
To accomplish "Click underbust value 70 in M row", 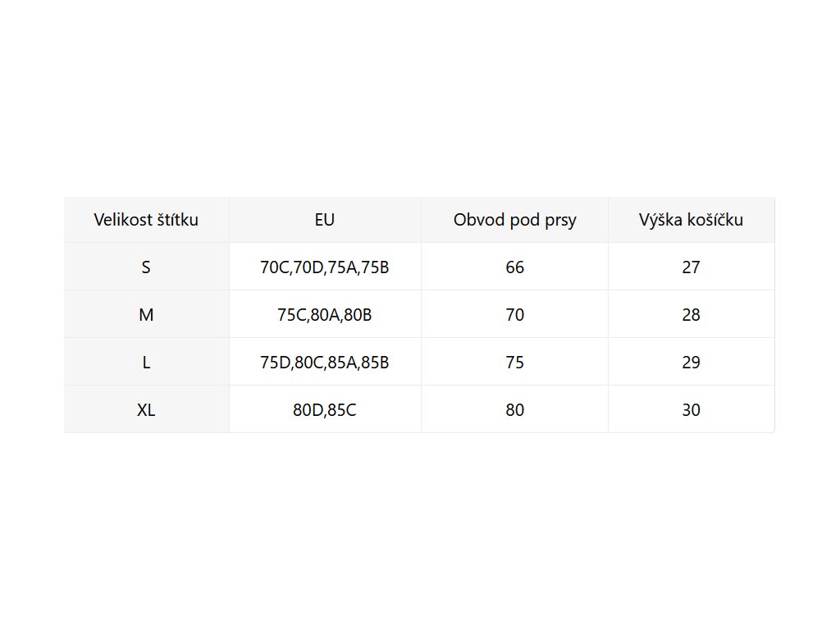I will click(514, 315).
